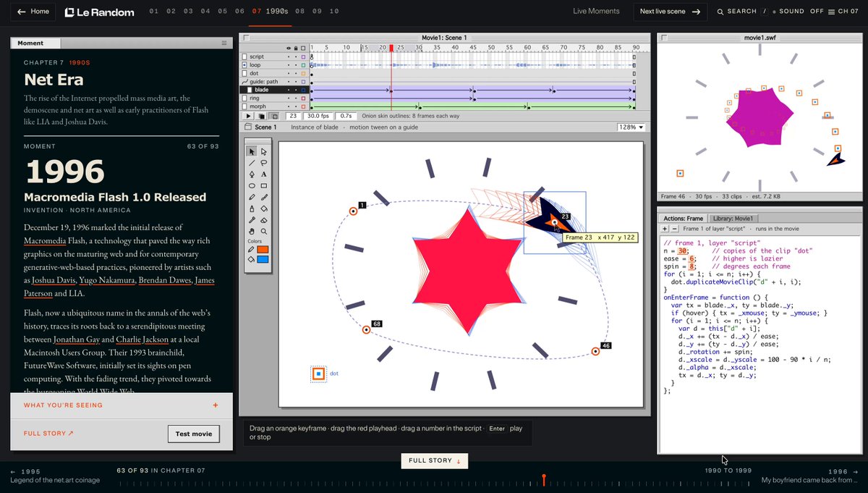Screen dimensions: 868x493
Task: Pick the Oval tool
Action: pyautogui.click(x=252, y=185)
